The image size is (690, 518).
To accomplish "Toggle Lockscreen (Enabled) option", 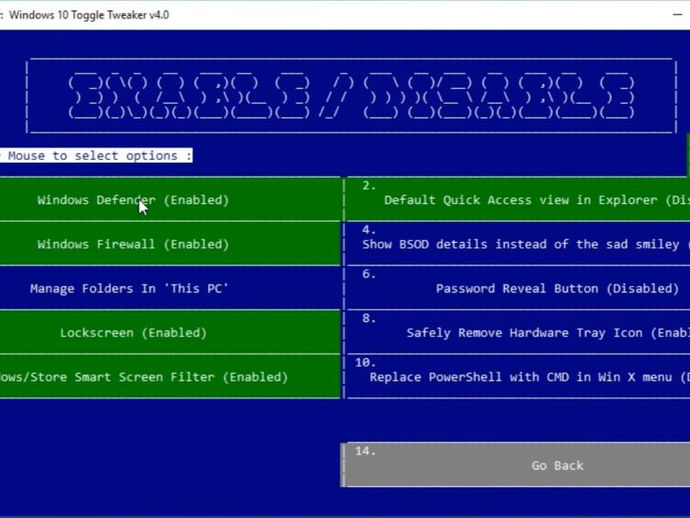I will point(170,333).
